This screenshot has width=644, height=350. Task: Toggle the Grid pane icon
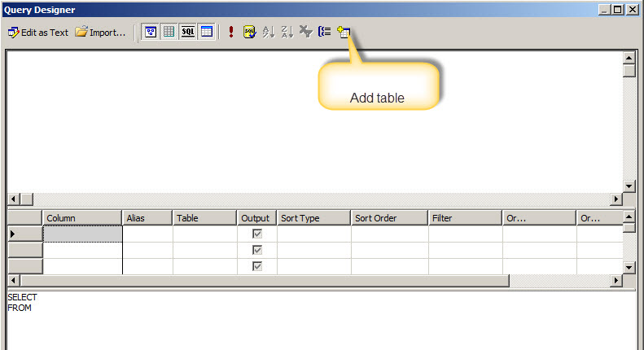pos(169,32)
